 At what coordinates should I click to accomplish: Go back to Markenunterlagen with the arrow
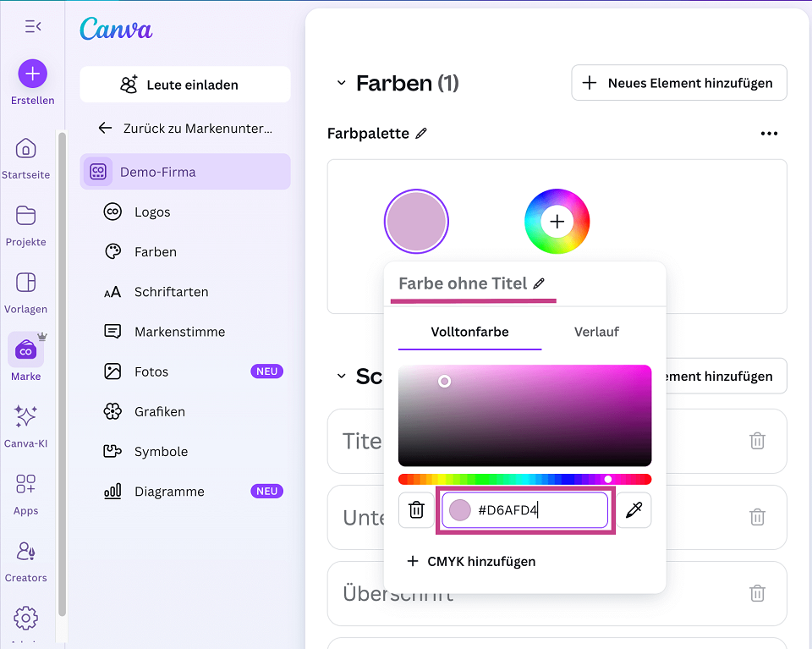[104, 128]
